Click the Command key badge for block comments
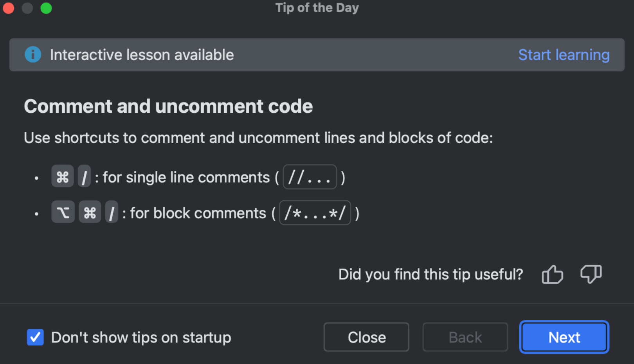This screenshot has width=634, height=364. 90,213
